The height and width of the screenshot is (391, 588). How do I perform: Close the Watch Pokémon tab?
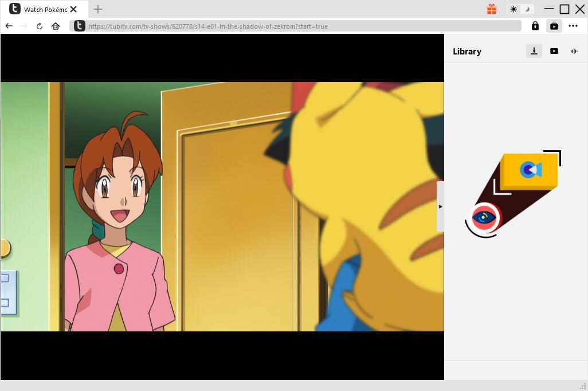pos(73,9)
